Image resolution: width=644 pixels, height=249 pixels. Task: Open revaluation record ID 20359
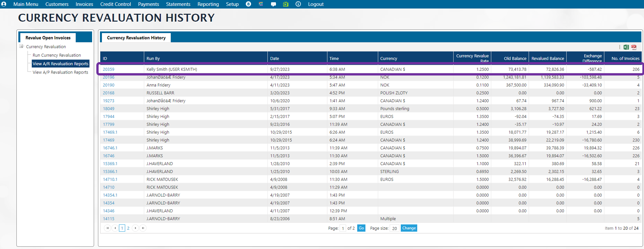(108, 69)
